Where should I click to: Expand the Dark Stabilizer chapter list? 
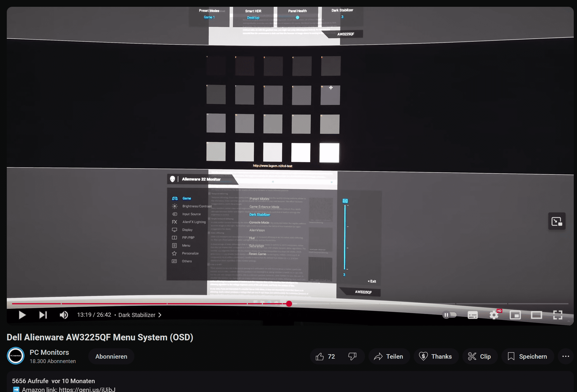140,315
